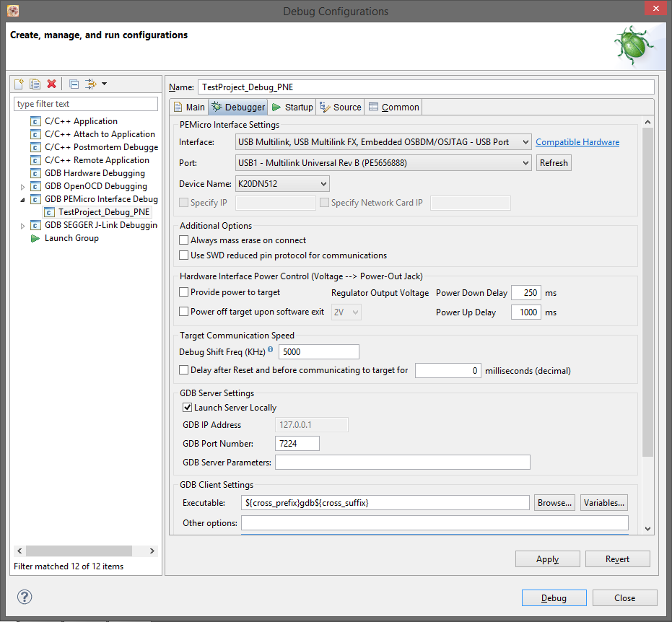Image resolution: width=672 pixels, height=622 pixels.
Task: Enable Always mass erase on connect
Action: click(184, 241)
